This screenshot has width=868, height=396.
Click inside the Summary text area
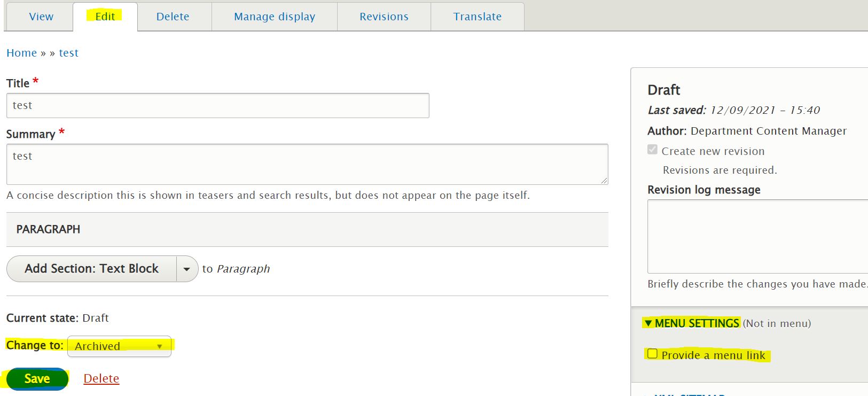307,164
